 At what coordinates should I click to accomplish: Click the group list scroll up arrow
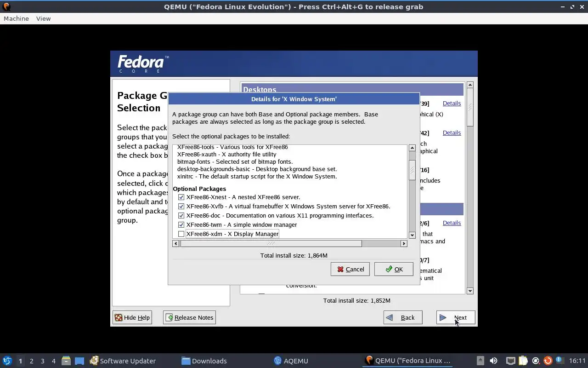(470, 85)
